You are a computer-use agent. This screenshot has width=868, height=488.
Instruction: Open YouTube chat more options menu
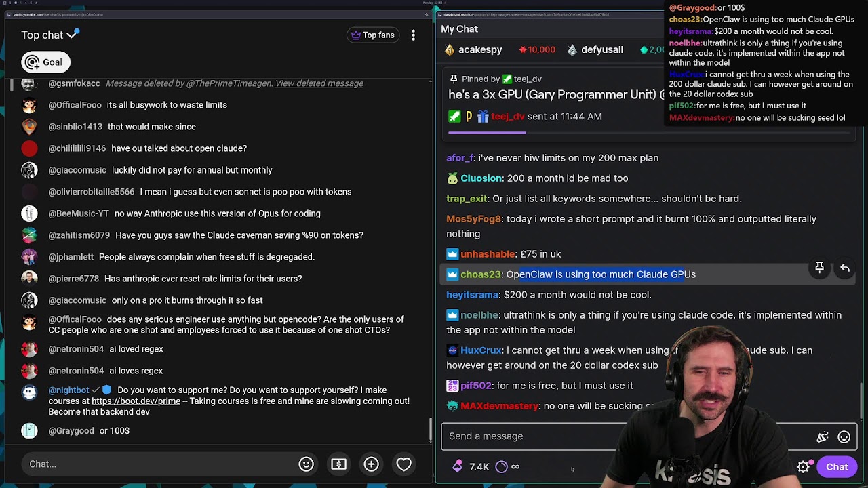pos(413,35)
